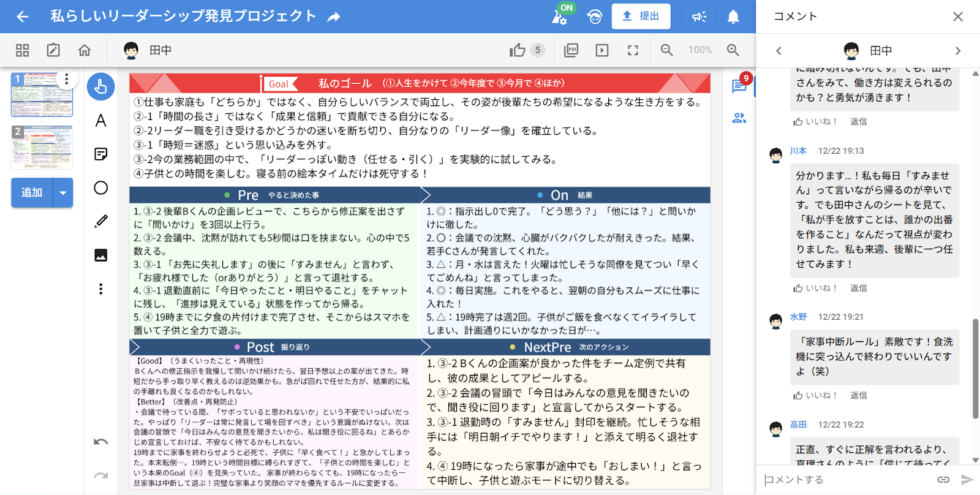Undo the last action
This screenshot has height=495, width=980.
(x=101, y=442)
